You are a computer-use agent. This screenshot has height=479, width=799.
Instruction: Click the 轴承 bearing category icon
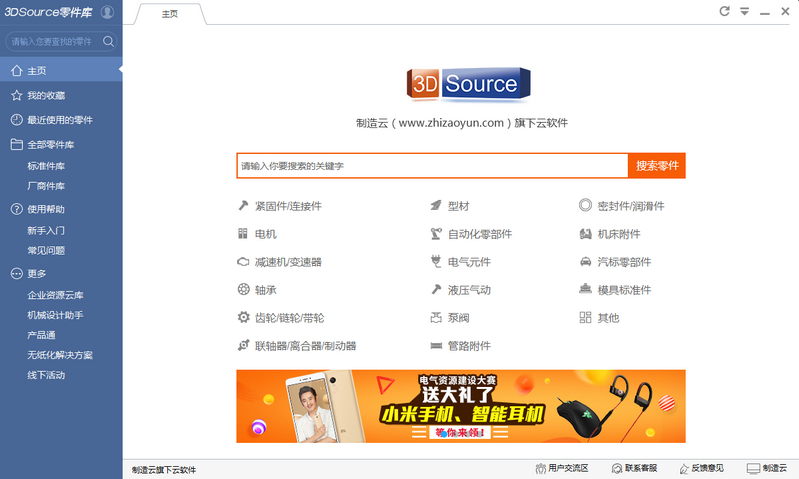243,289
